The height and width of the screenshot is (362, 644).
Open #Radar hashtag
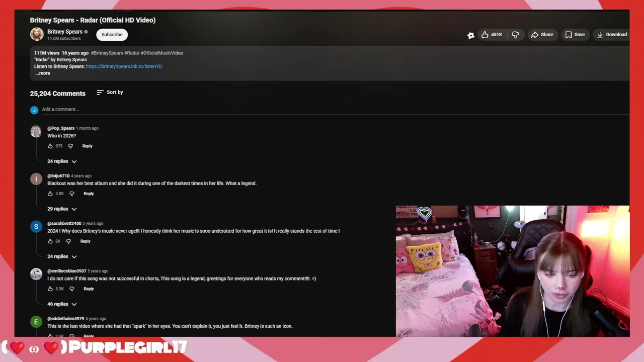pos(132,53)
